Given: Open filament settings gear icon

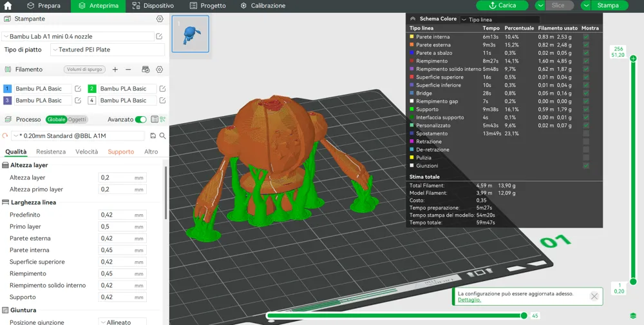Looking at the screenshot, I should pos(159,70).
